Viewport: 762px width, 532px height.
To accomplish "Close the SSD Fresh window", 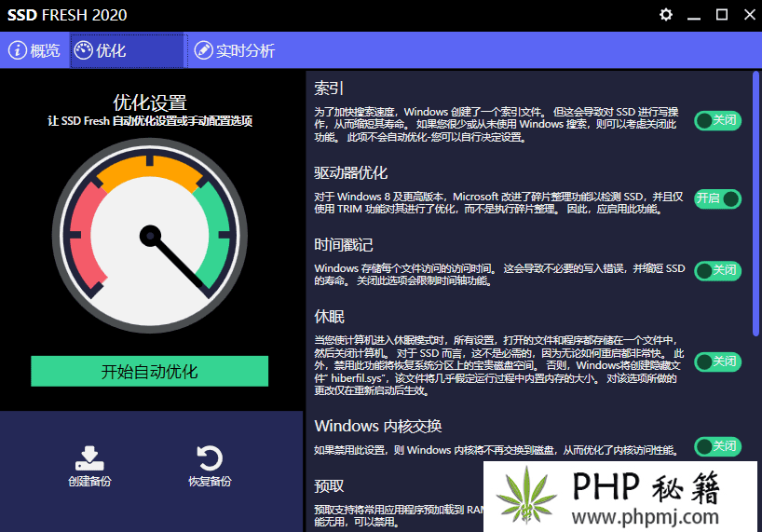I will tap(750, 15).
